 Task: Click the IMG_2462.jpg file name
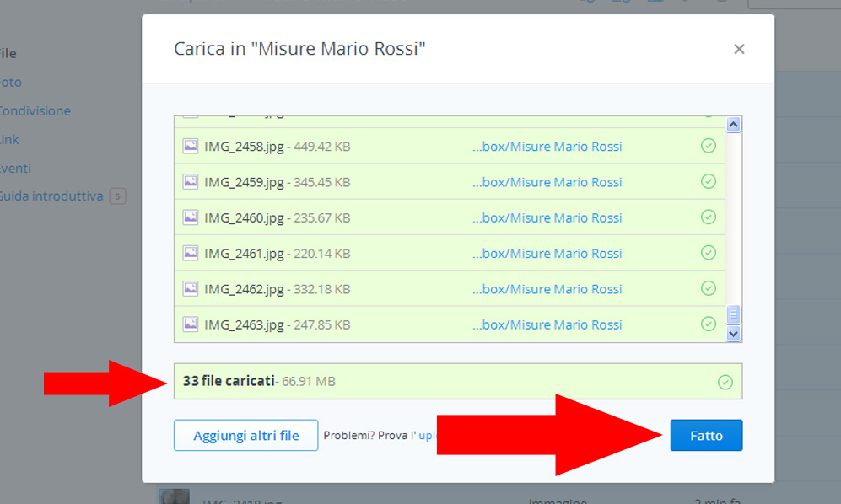pos(244,289)
